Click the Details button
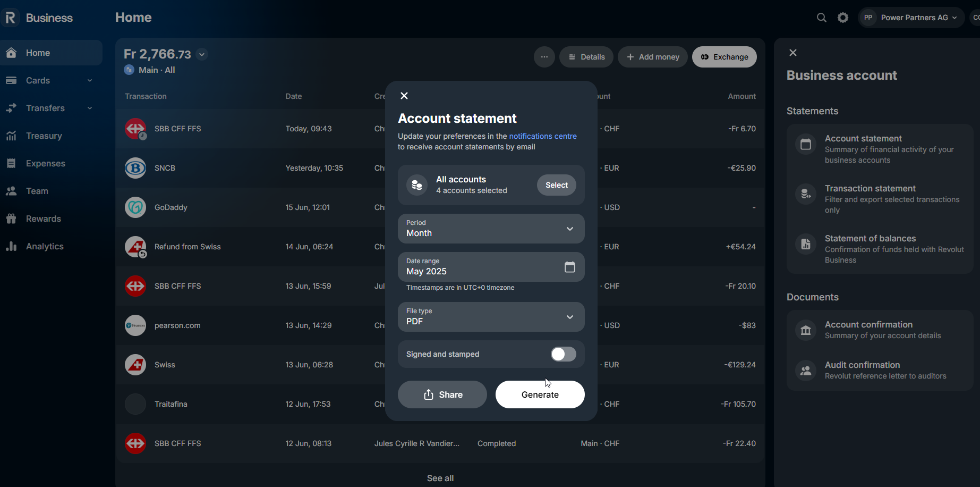Screen dimensions: 980x487 (586, 57)
